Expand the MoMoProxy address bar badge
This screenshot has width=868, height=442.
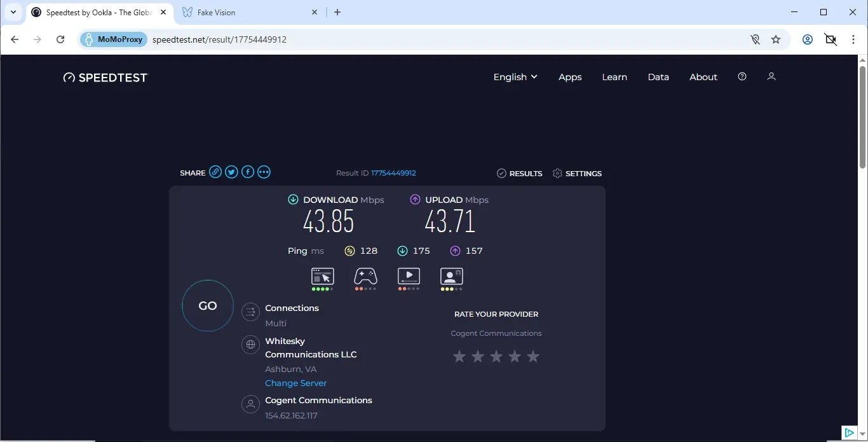pos(112,39)
